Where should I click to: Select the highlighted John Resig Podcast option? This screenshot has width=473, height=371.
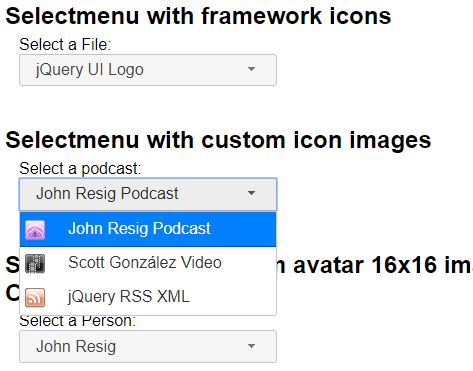148,229
